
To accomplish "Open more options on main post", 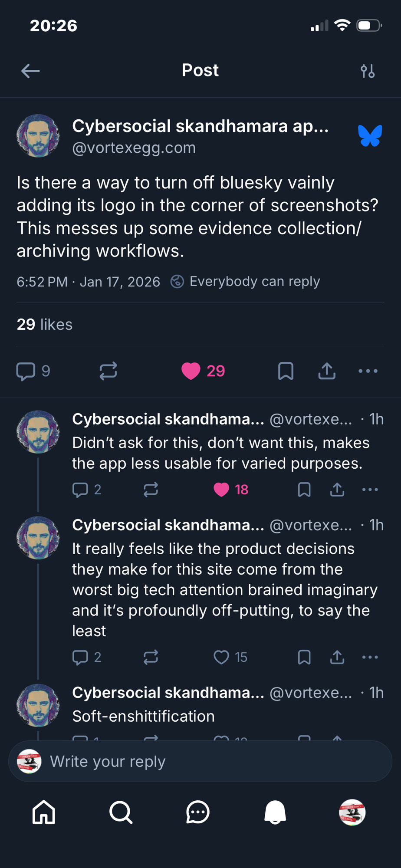I will click(368, 371).
